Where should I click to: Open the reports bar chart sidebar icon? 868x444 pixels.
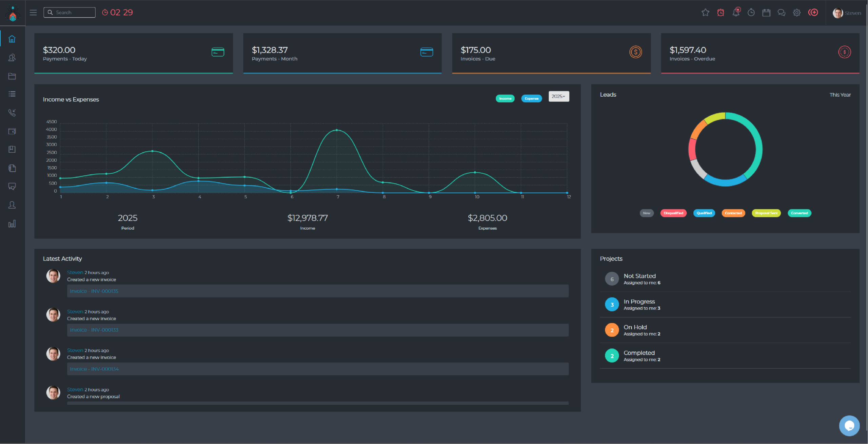click(x=12, y=224)
